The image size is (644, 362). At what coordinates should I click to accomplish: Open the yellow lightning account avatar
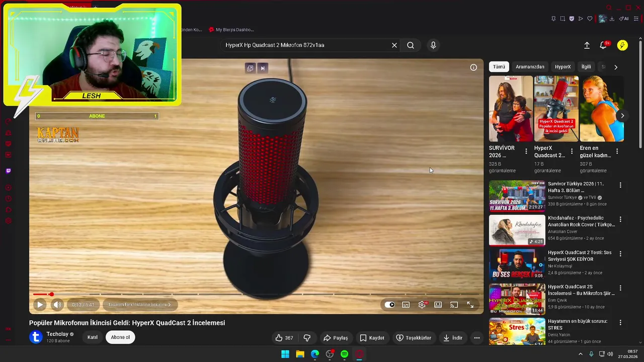pos(622,45)
